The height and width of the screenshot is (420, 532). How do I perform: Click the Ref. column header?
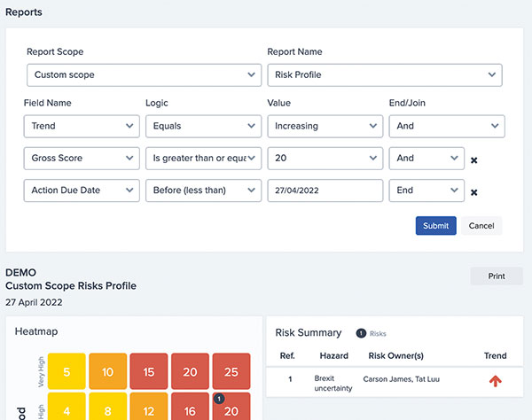pos(287,355)
